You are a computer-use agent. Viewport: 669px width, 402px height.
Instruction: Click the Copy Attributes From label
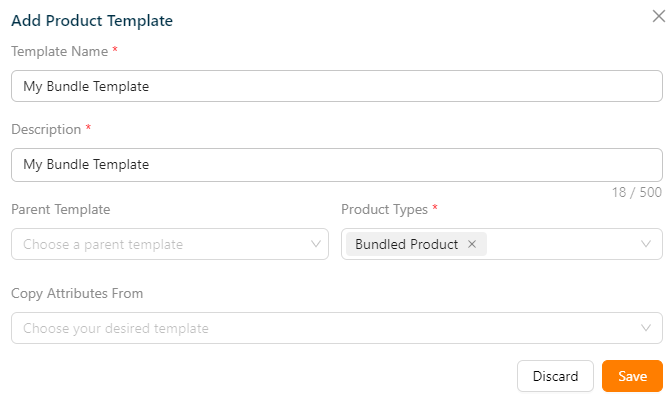[77, 293]
